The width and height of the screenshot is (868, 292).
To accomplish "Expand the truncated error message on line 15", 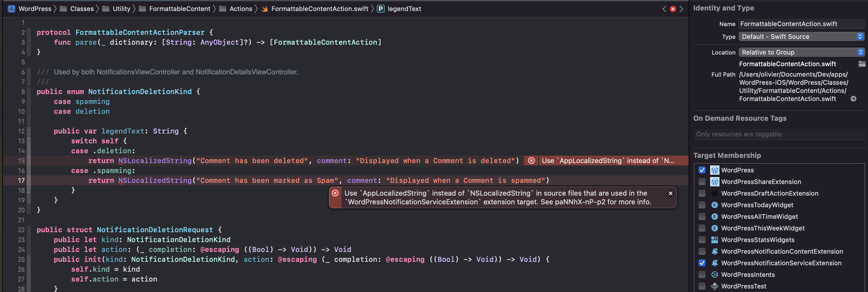I will click(608, 161).
